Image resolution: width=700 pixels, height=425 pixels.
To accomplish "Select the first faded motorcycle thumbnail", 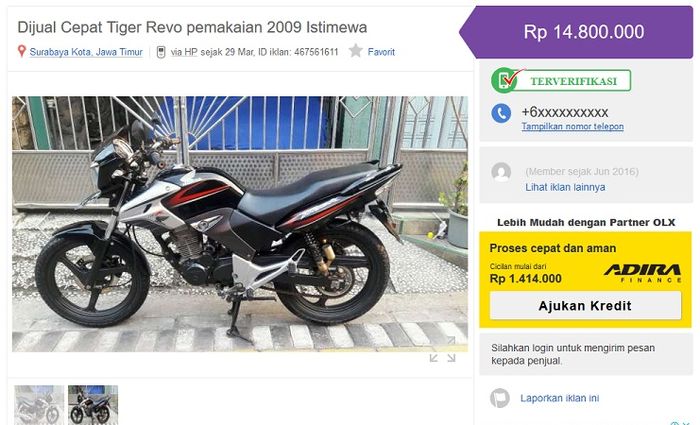I will (39, 404).
